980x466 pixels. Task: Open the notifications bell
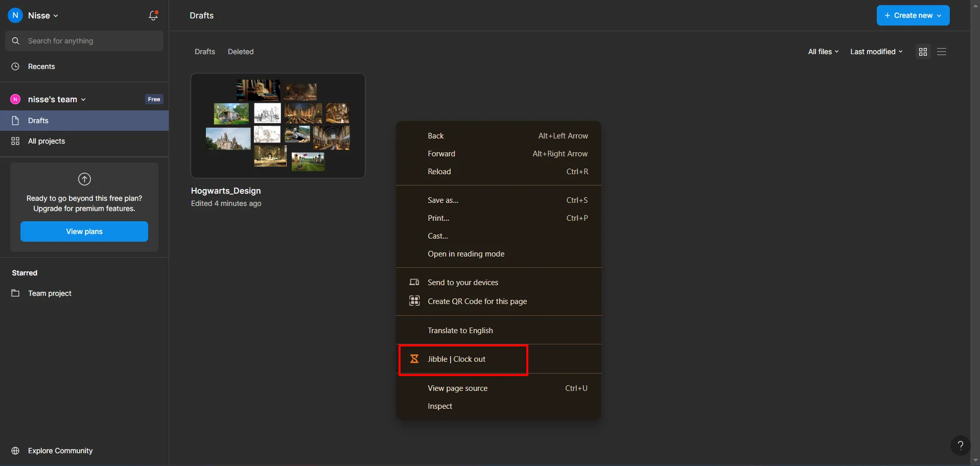pyautogui.click(x=153, y=16)
